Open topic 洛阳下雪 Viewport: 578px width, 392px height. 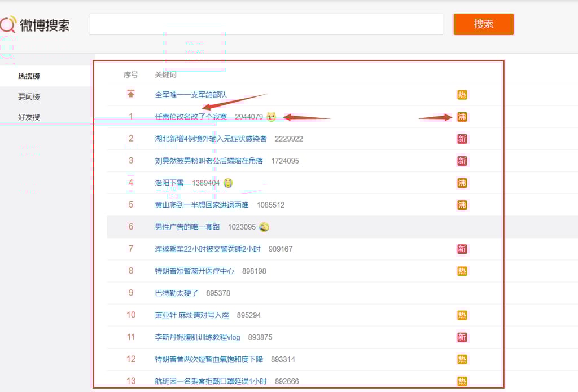169,183
